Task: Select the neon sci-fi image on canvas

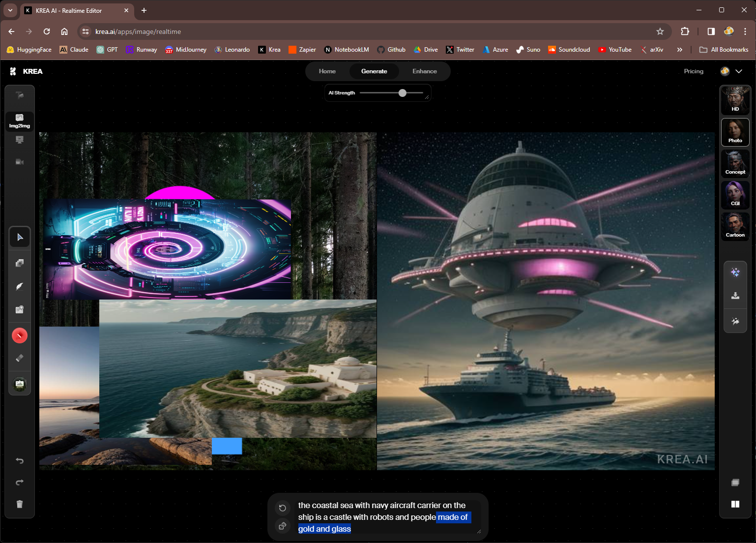Action: point(167,249)
